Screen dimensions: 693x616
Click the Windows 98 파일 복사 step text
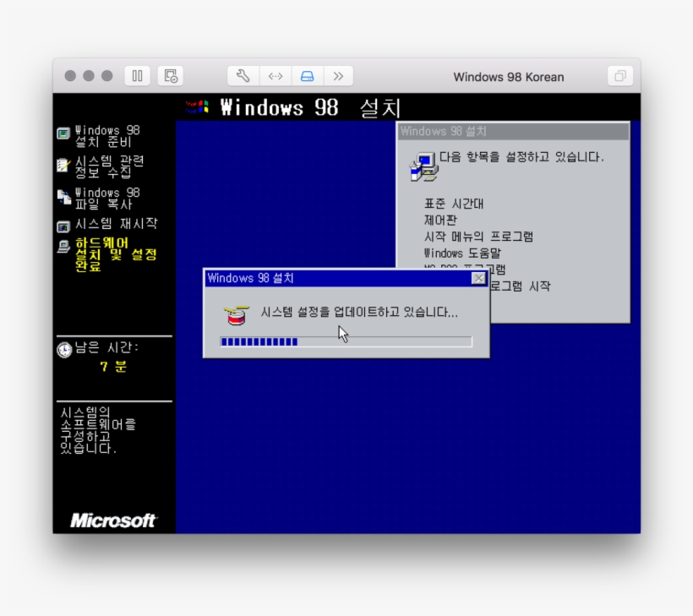[x=107, y=199]
